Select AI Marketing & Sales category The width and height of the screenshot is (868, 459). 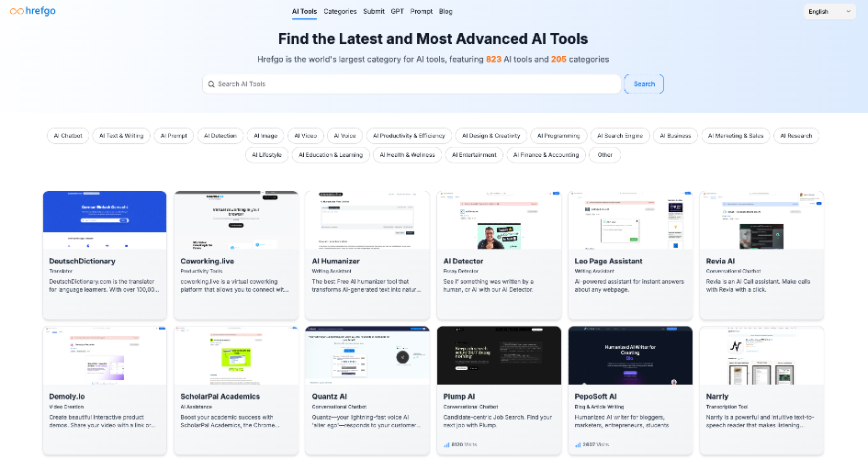tap(736, 136)
